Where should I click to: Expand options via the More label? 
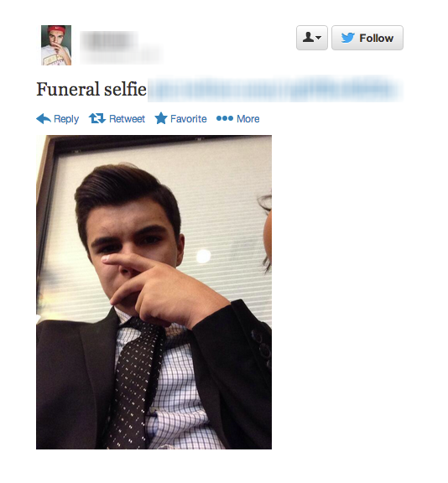point(248,118)
